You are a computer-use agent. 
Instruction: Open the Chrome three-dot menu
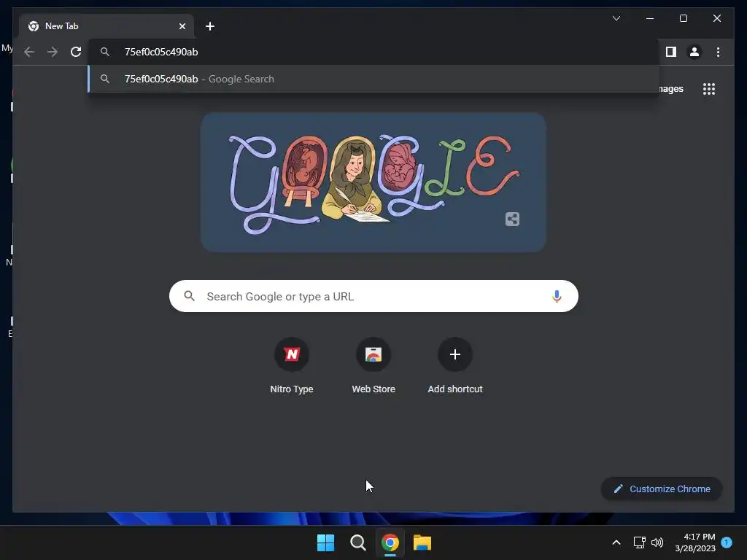click(718, 52)
